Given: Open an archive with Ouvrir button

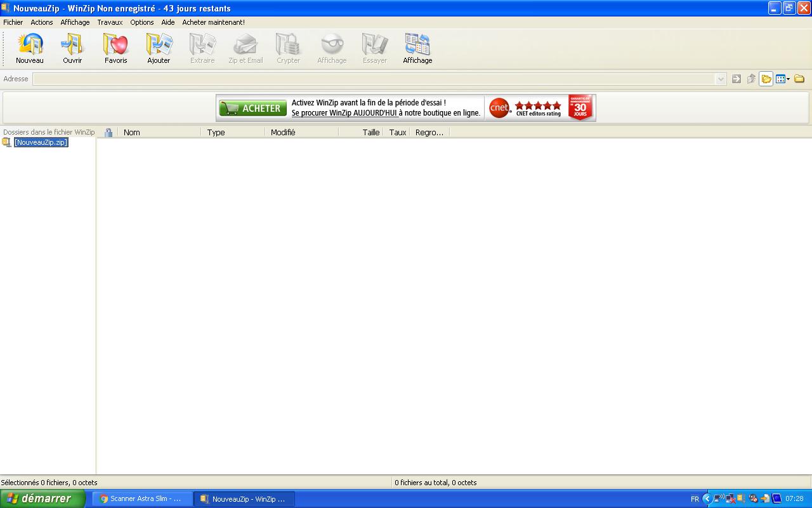Looking at the screenshot, I should click(x=72, y=48).
